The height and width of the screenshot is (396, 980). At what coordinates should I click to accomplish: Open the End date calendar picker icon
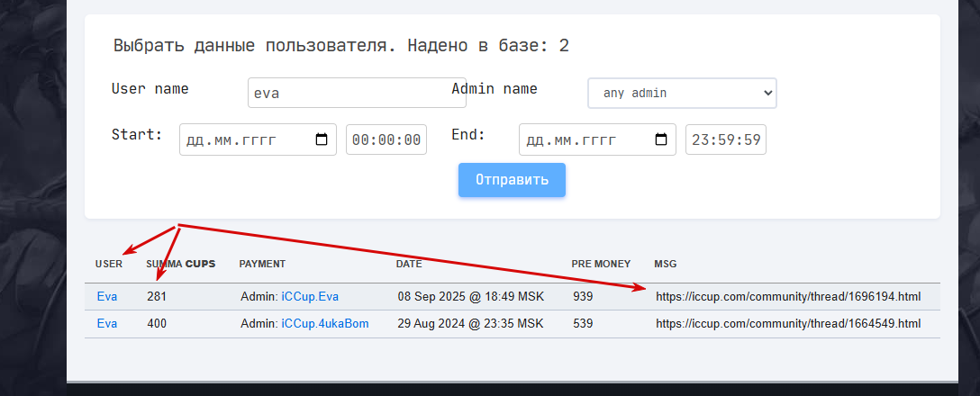(x=661, y=139)
